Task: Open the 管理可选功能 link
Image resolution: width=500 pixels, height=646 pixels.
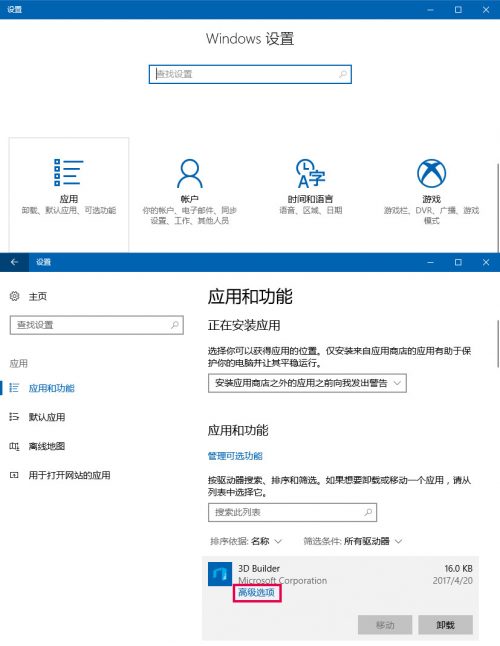Action: coord(235,456)
